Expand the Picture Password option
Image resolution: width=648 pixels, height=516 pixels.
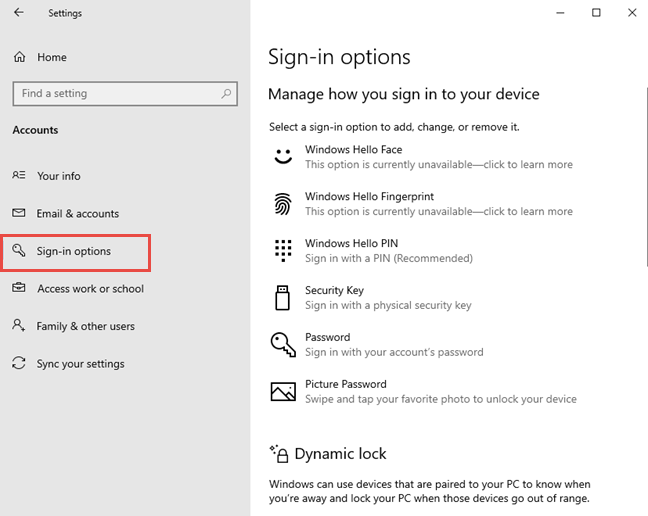point(423,391)
